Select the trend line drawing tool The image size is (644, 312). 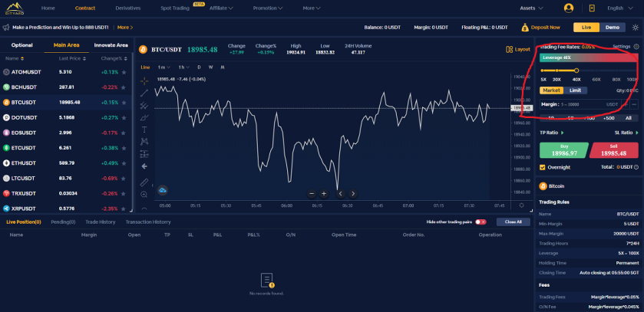(144, 93)
